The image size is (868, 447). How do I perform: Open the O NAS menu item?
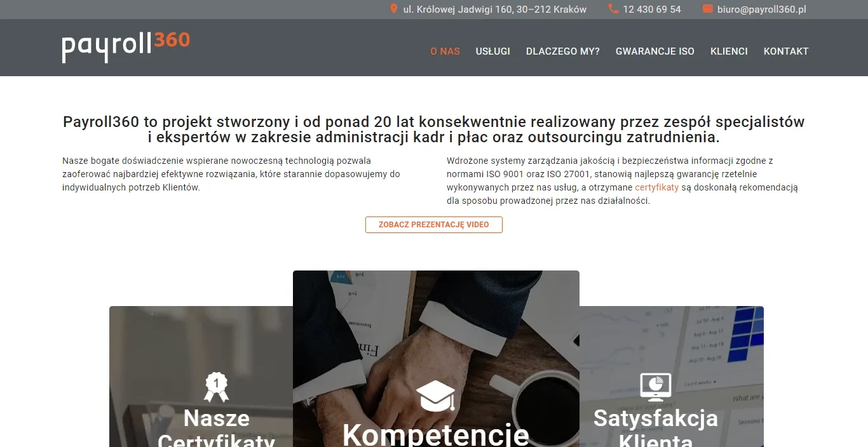click(445, 51)
